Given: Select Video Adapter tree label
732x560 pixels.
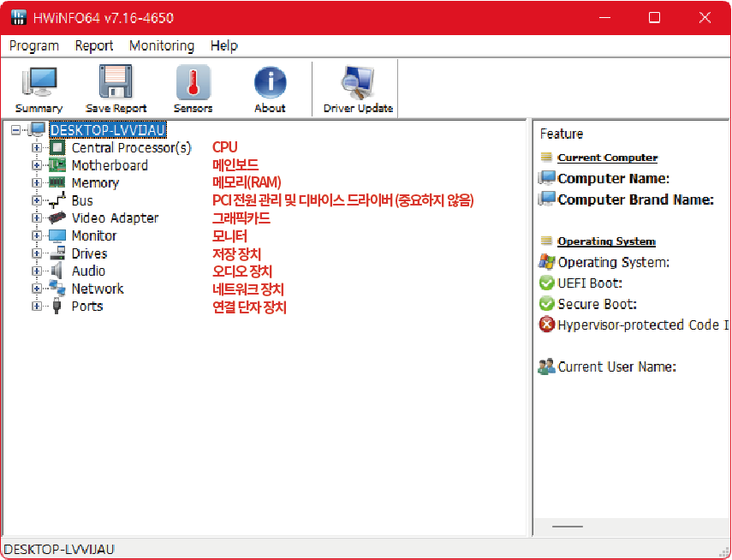Looking at the screenshot, I should click(115, 218).
